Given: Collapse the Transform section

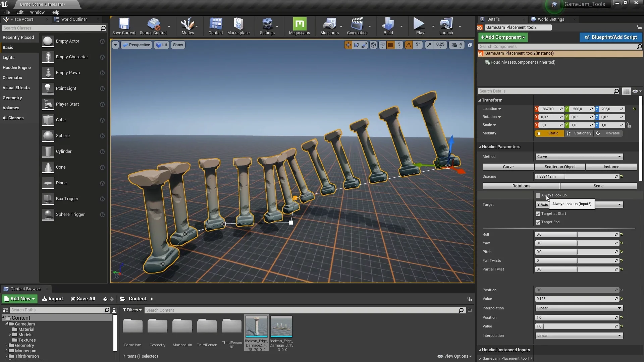Looking at the screenshot, I should click(x=480, y=100).
